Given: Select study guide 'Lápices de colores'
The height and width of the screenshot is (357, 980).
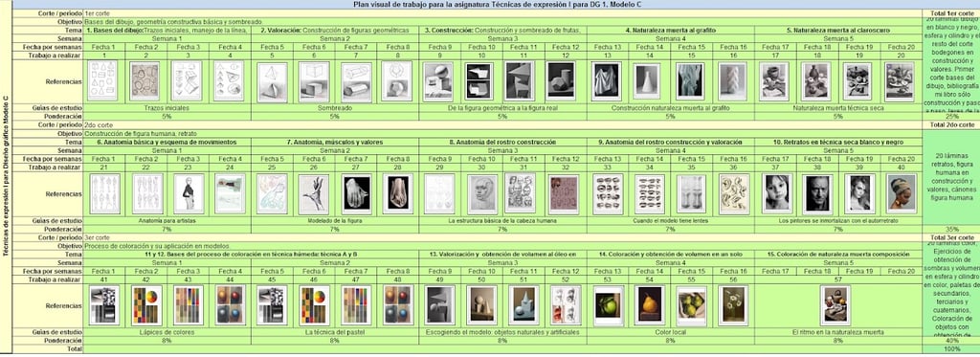Looking at the screenshot, I should (167, 333).
